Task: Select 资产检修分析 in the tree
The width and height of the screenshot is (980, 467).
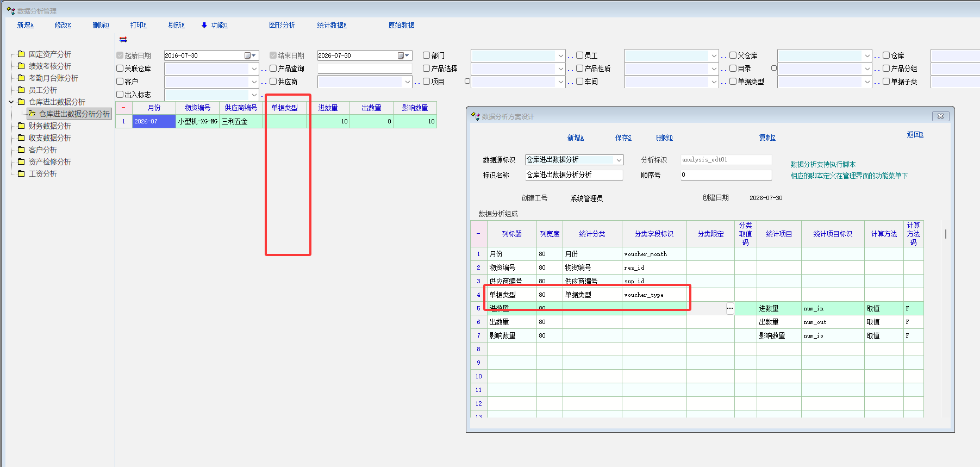Action: click(x=50, y=161)
